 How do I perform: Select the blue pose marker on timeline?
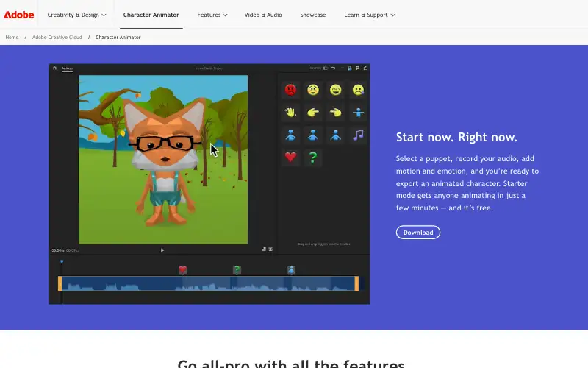pyautogui.click(x=291, y=269)
